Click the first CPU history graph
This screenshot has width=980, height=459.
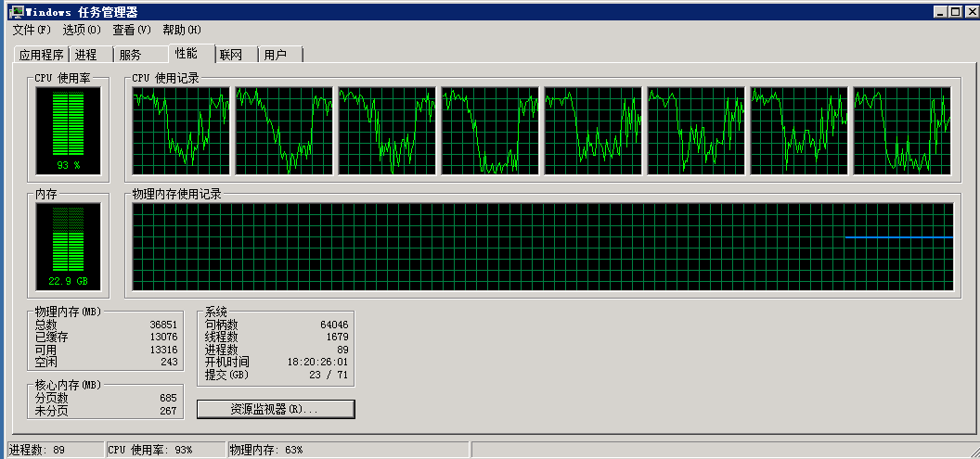[x=182, y=131]
